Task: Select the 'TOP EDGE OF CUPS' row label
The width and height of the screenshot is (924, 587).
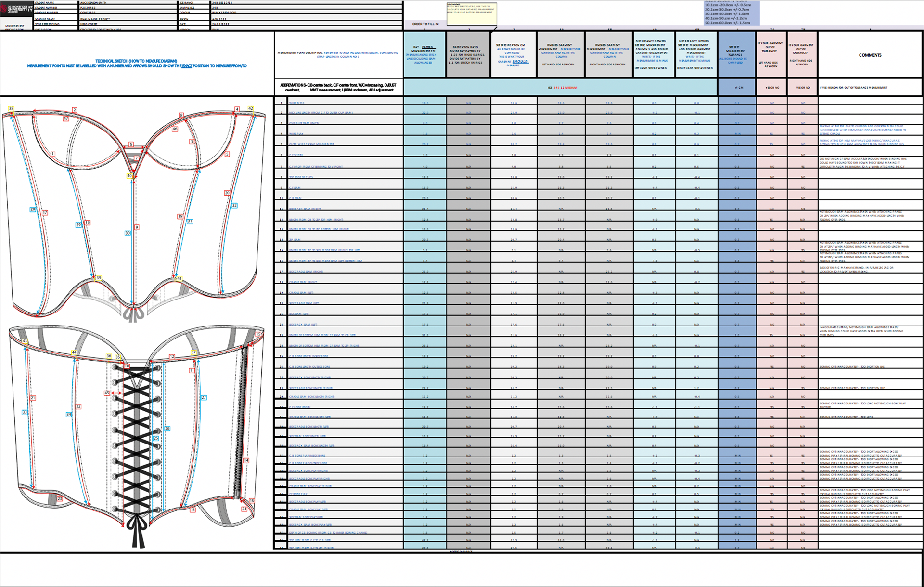Action: pyautogui.click(x=301, y=177)
